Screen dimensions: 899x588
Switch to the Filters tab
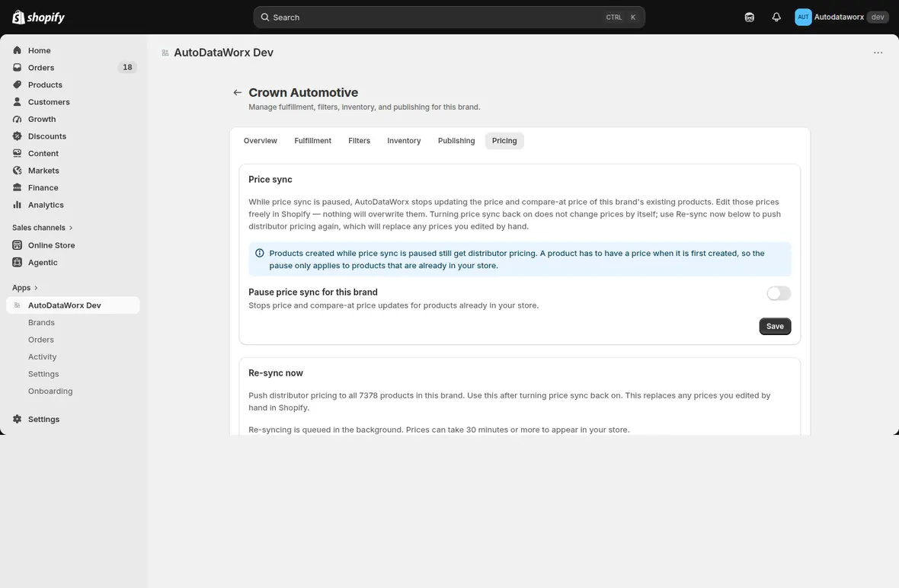[359, 141]
